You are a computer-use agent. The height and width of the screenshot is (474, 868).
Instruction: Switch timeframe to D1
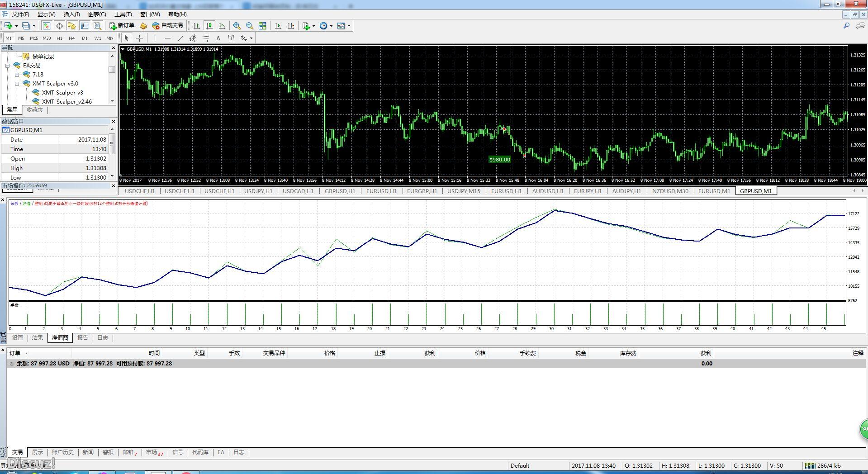pyautogui.click(x=85, y=38)
